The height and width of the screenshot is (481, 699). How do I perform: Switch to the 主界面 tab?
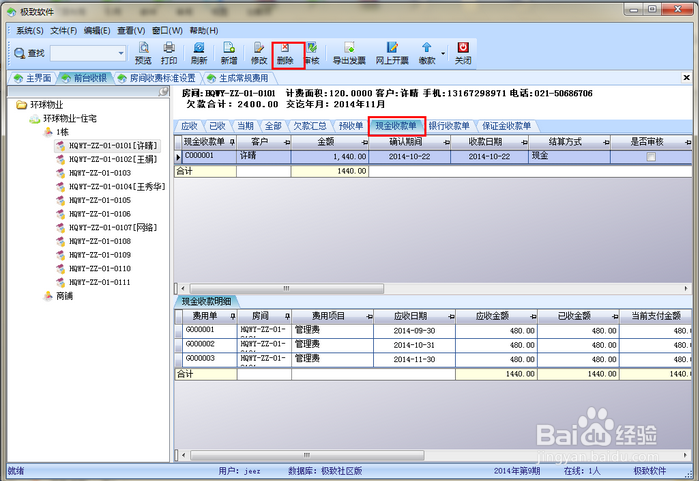coord(33,78)
